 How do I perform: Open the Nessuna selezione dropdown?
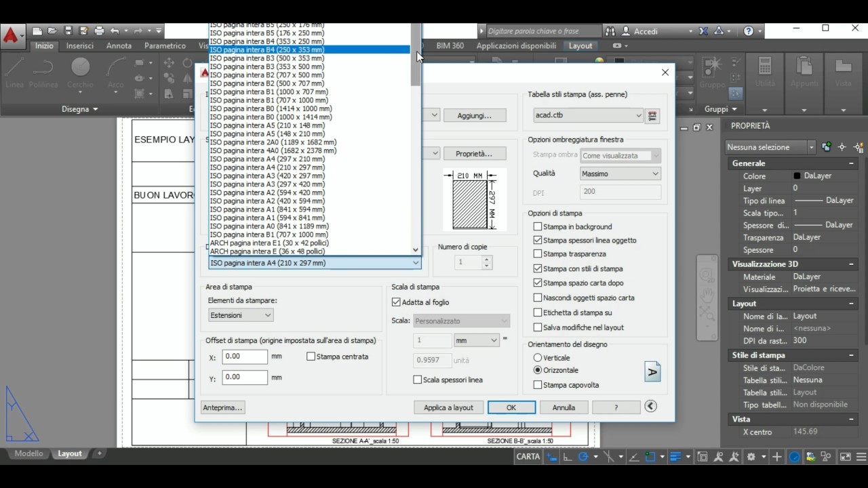770,147
